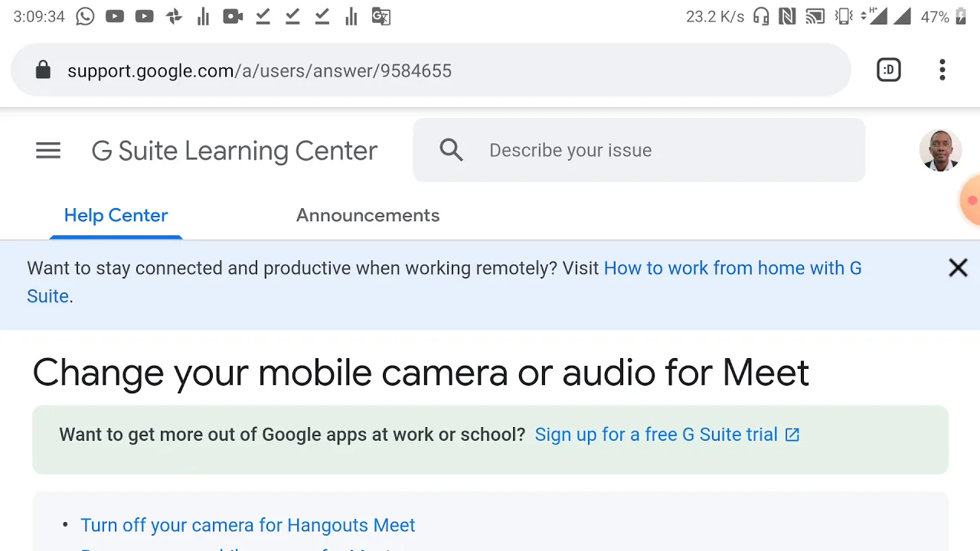Open the hamburger navigation menu

coord(48,151)
